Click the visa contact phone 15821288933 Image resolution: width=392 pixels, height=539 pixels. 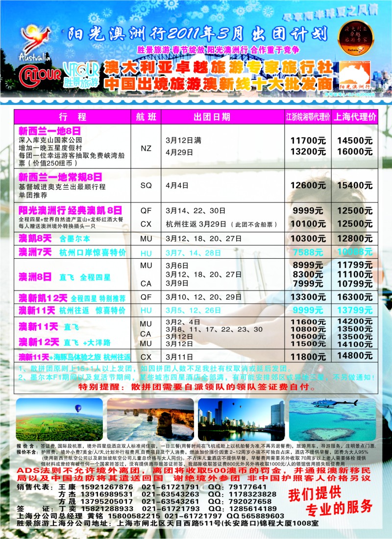107,509
